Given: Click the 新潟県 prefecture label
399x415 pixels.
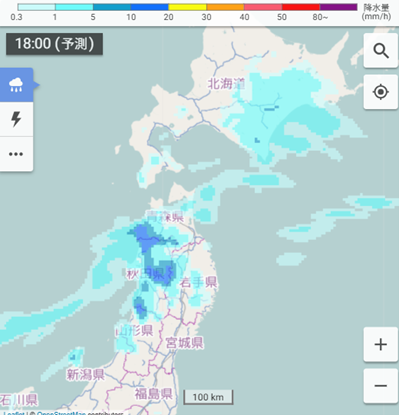Looking at the screenshot, I should pyautogui.click(x=85, y=374).
